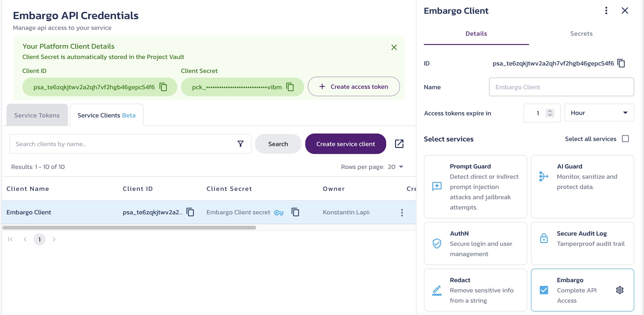The width and height of the screenshot is (644, 315).
Task: Copy the Embargo Client secret in table row
Action: (x=295, y=212)
